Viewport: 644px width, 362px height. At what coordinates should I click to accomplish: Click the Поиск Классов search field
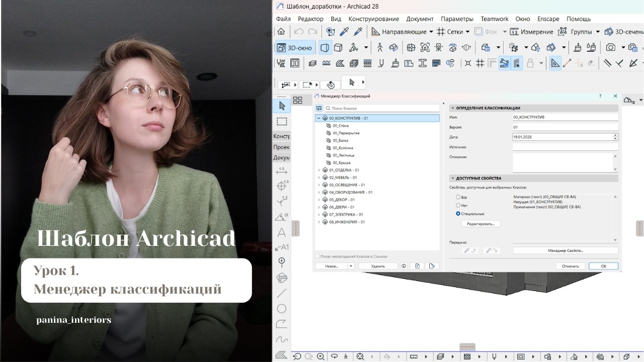[382, 108]
